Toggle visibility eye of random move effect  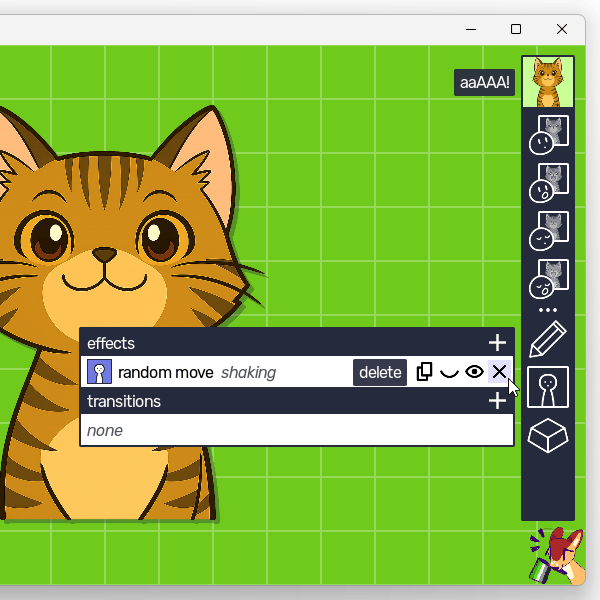[474, 372]
